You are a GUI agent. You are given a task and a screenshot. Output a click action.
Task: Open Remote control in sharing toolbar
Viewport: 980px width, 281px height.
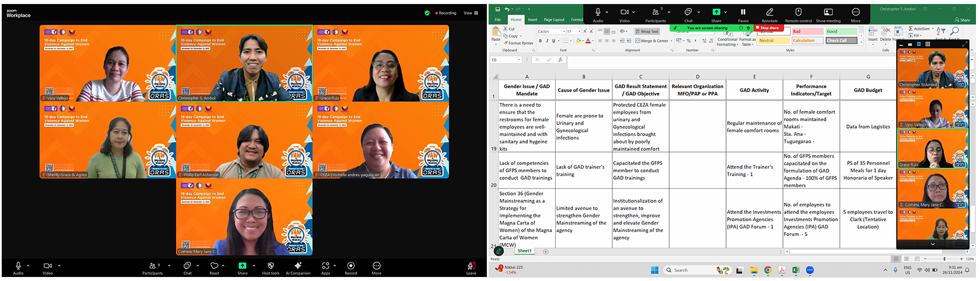pos(798,14)
